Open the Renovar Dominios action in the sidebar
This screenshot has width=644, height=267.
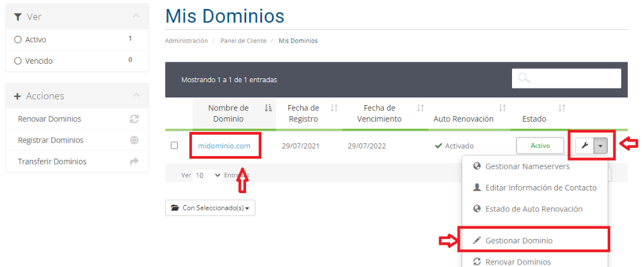(49, 119)
